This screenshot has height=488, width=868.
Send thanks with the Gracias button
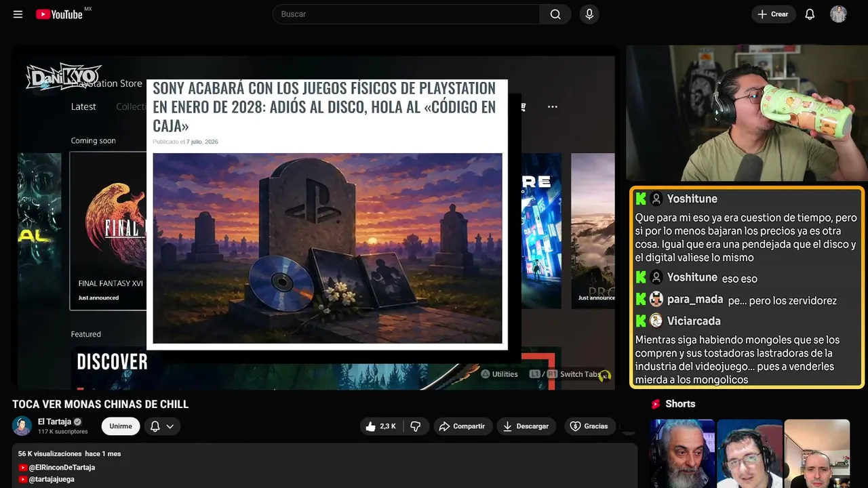pyautogui.click(x=589, y=426)
